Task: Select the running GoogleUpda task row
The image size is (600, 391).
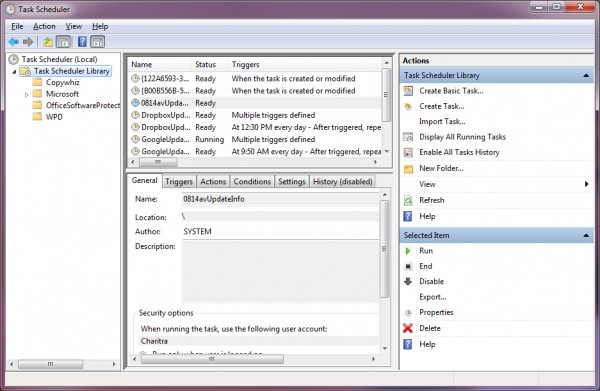Action: [255, 139]
